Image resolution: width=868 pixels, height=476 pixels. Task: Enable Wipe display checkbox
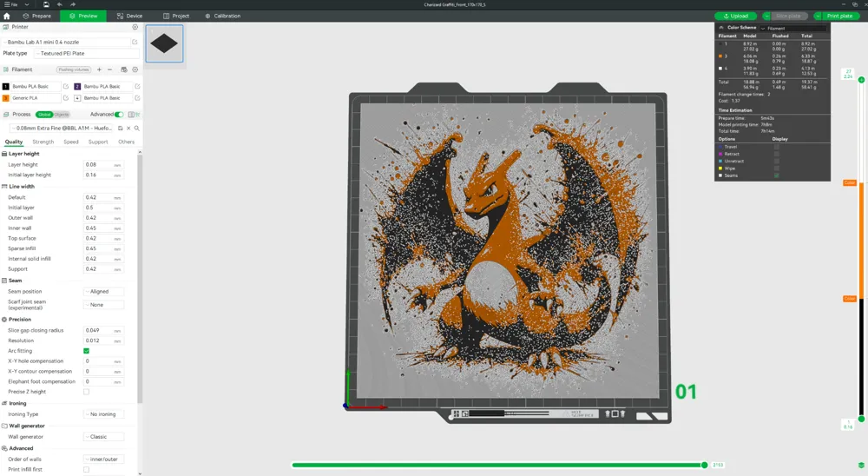tap(776, 168)
